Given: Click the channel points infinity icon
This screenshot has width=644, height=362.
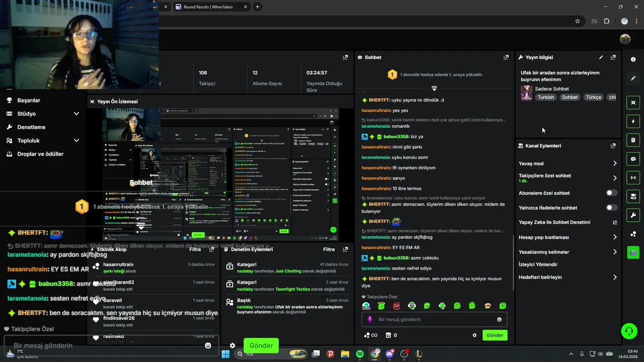Looking at the screenshot, I should pyautogui.click(x=370, y=335).
